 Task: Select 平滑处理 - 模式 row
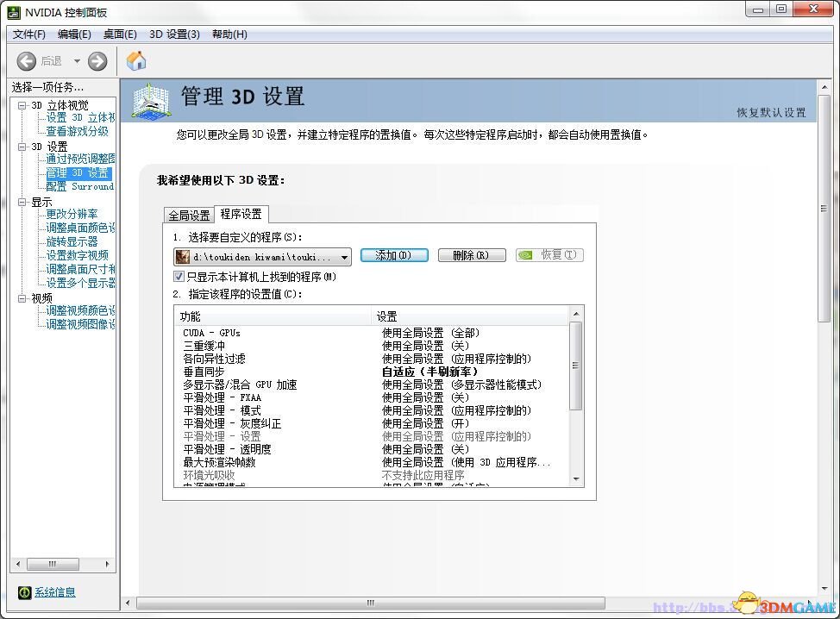pos(372,410)
